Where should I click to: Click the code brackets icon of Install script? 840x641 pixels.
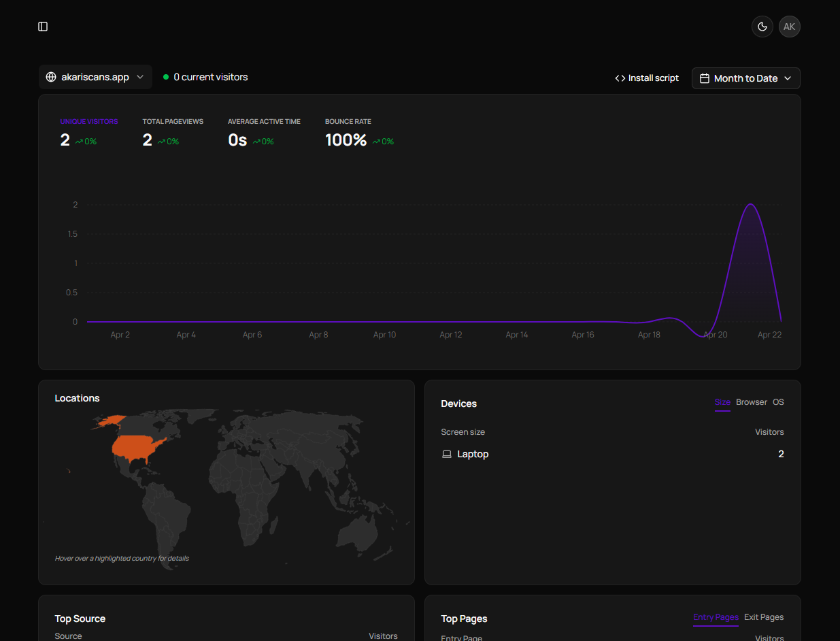[x=620, y=78]
